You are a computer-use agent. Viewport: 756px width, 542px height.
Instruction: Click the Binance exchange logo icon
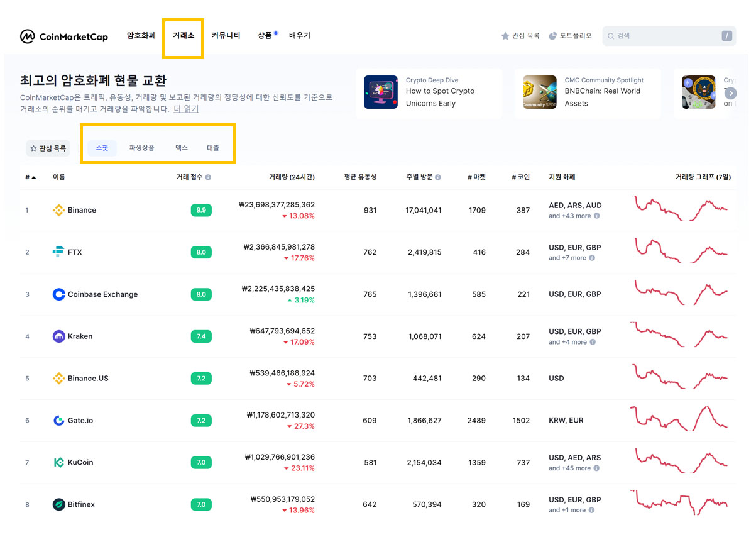58,210
